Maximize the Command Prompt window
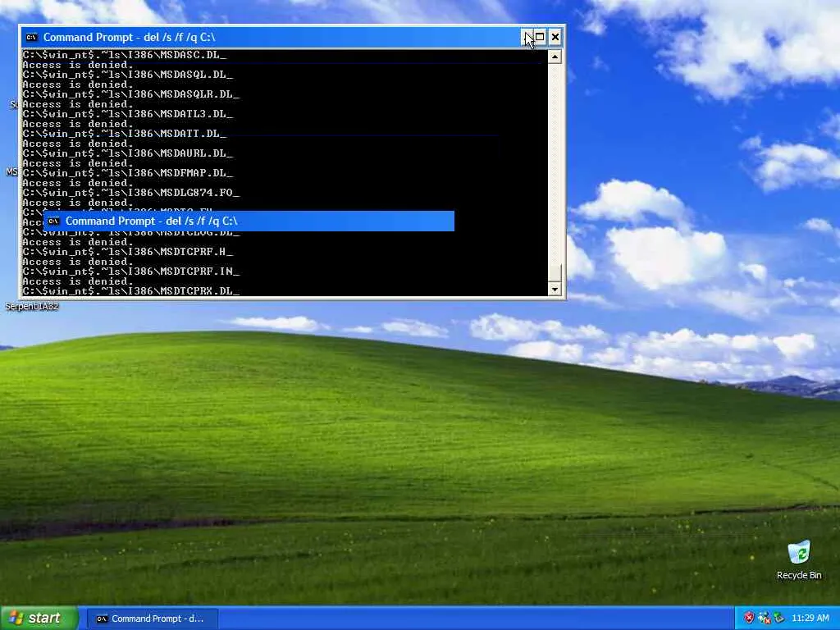 pos(540,37)
